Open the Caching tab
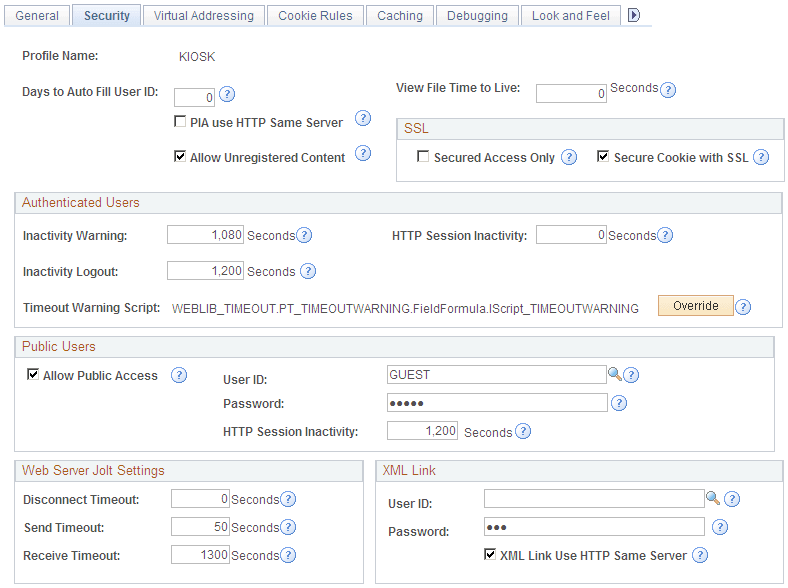 tap(400, 16)
